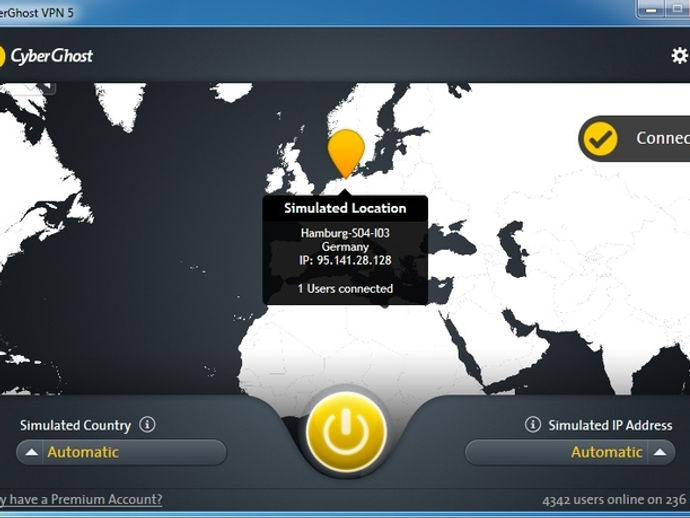Click the CyberGhost logo
The width and height of the screenshot is (690, 518).
(x=46, y=56)
